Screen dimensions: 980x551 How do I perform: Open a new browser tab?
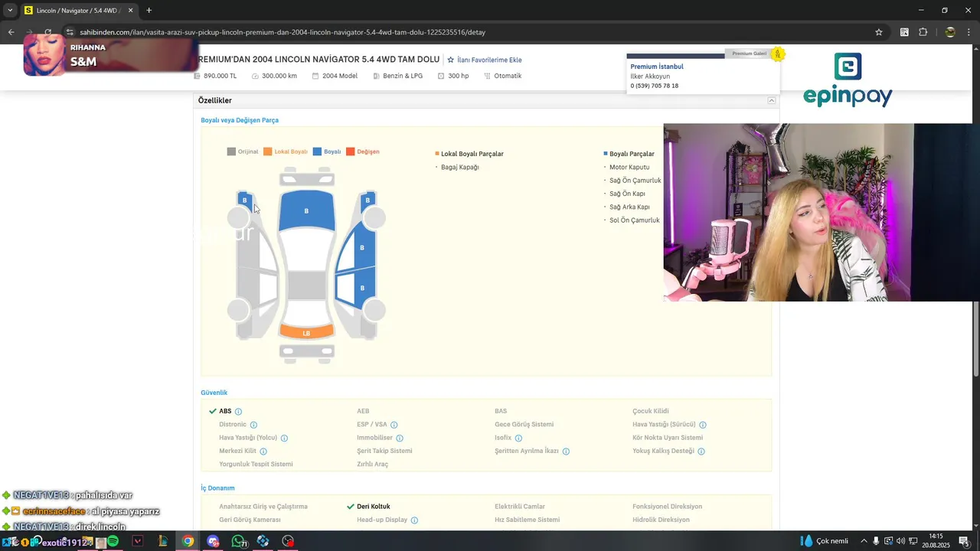(x=149, y=11)
